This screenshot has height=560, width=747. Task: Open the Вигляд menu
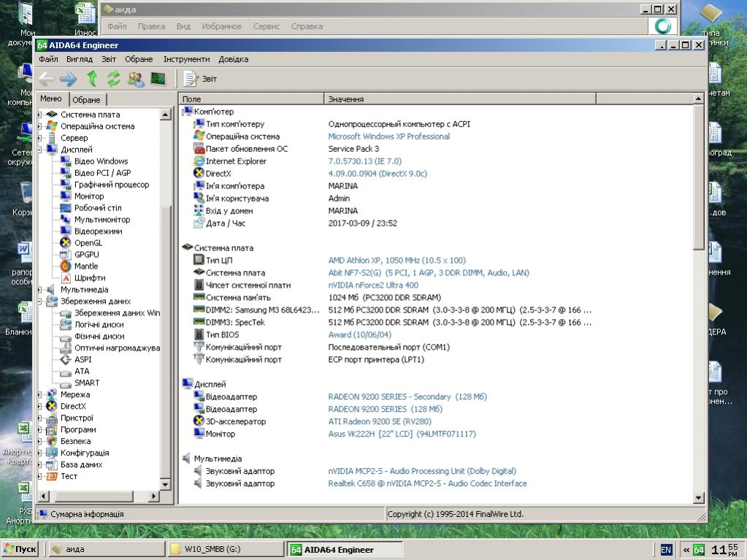point(80,59)
